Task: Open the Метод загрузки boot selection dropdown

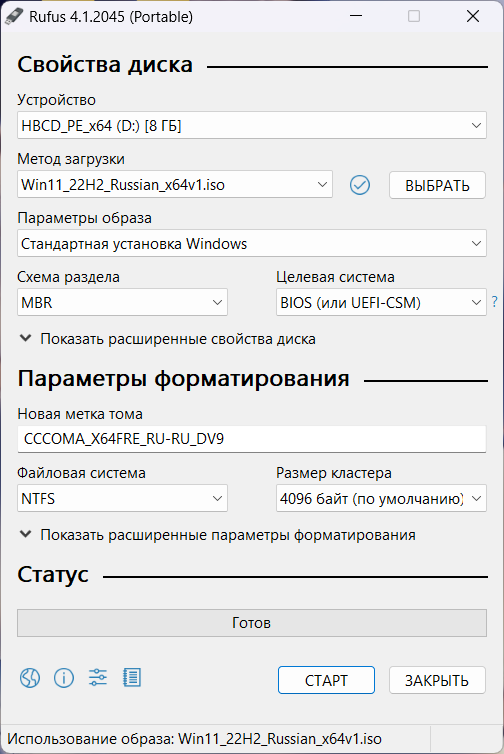Action: (x=175, y=185)
